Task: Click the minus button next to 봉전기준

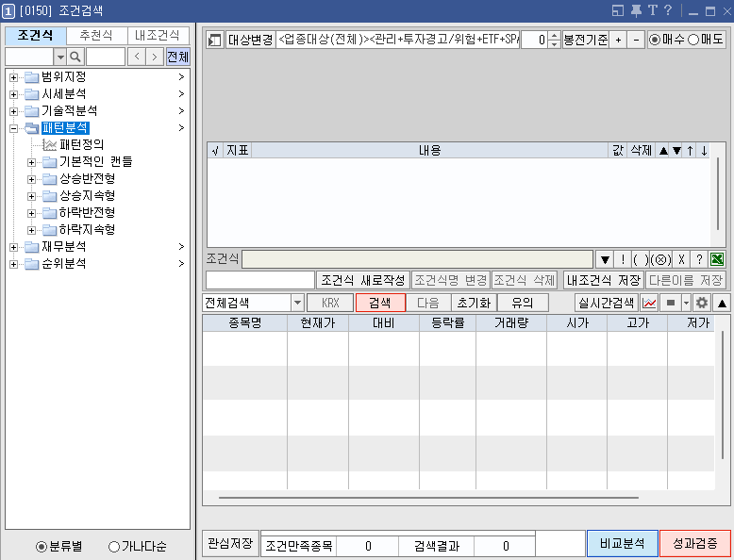Action: point(636,41)
